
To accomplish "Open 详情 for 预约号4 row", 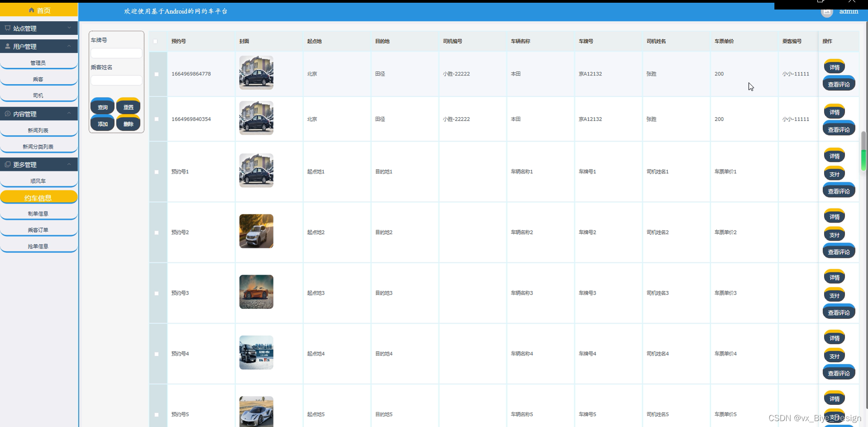I will point(835,337).
